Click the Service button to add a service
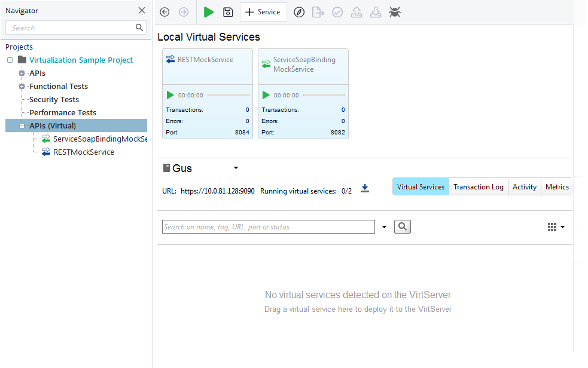This screenshot has width=588, height=368. (263, 11)
